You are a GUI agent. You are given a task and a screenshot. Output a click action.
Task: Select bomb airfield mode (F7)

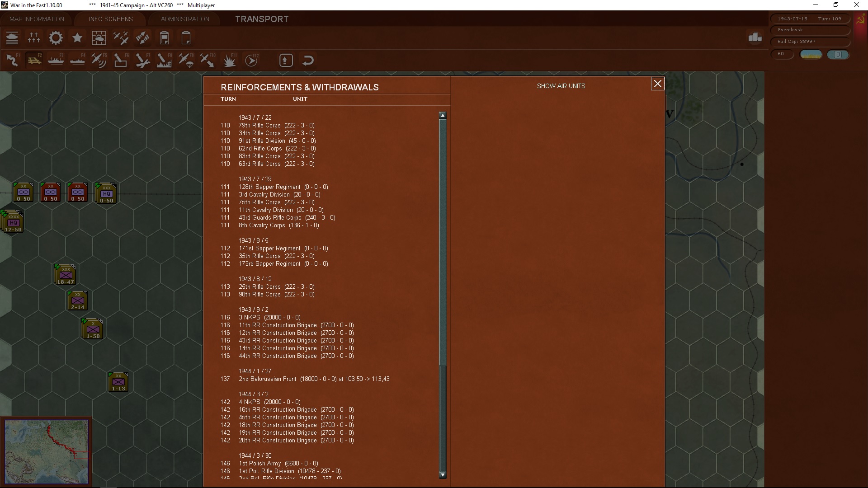click(142, 61)
